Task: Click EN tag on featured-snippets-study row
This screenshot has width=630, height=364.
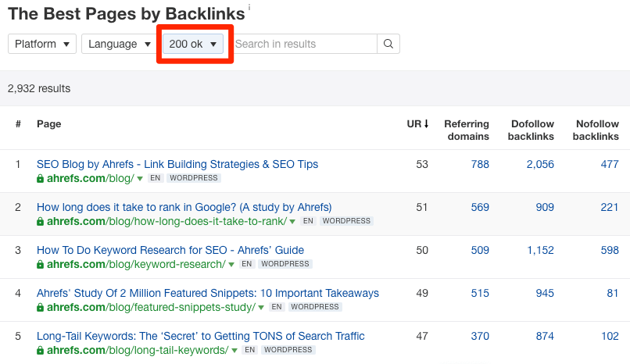Action: pos(277,307)
